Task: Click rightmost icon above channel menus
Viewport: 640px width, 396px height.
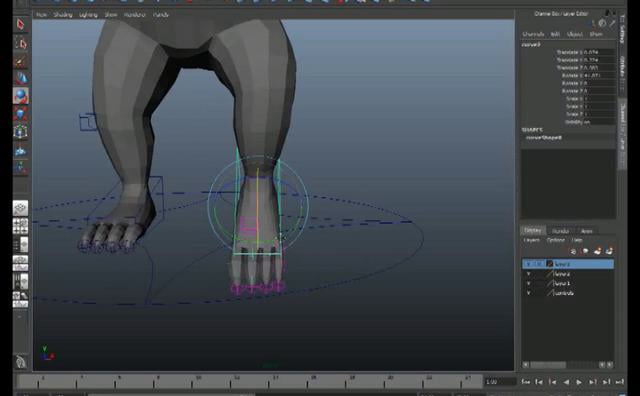Action: click(612, 24)
